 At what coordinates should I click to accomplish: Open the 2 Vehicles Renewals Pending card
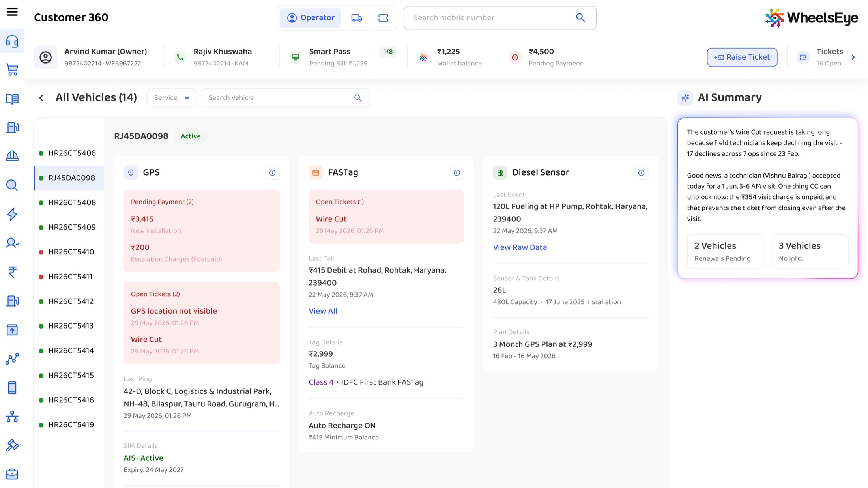tap(725, 252)
